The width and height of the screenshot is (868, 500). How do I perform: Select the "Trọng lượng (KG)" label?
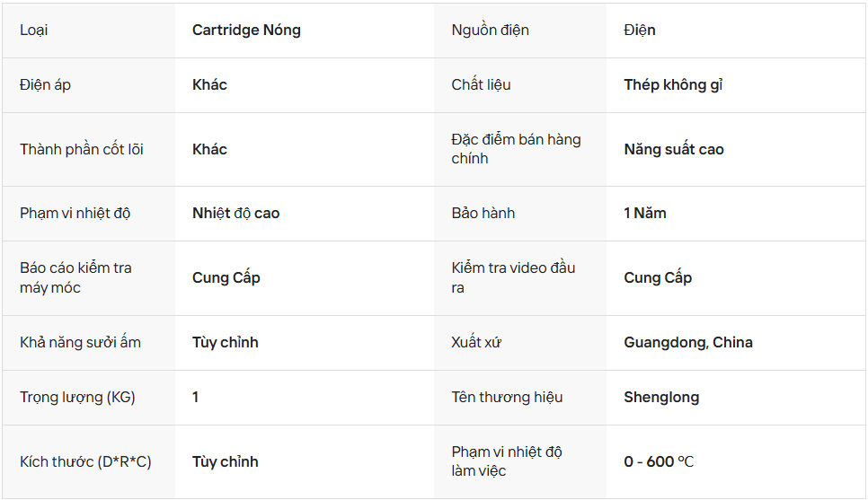point(77,398)
